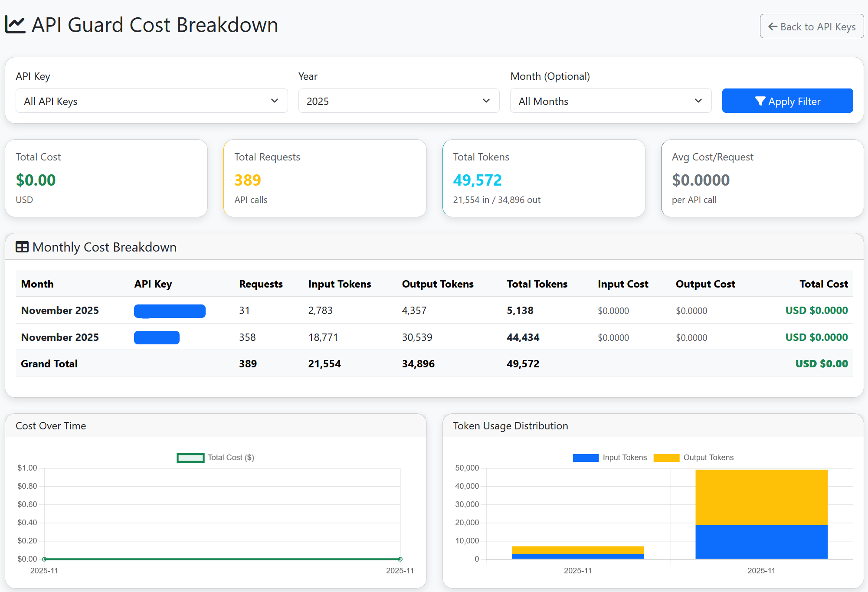Click the left arrow icon in Back to API Keys
This screenshot has width=868, height=592.
(x=772, y=26)
